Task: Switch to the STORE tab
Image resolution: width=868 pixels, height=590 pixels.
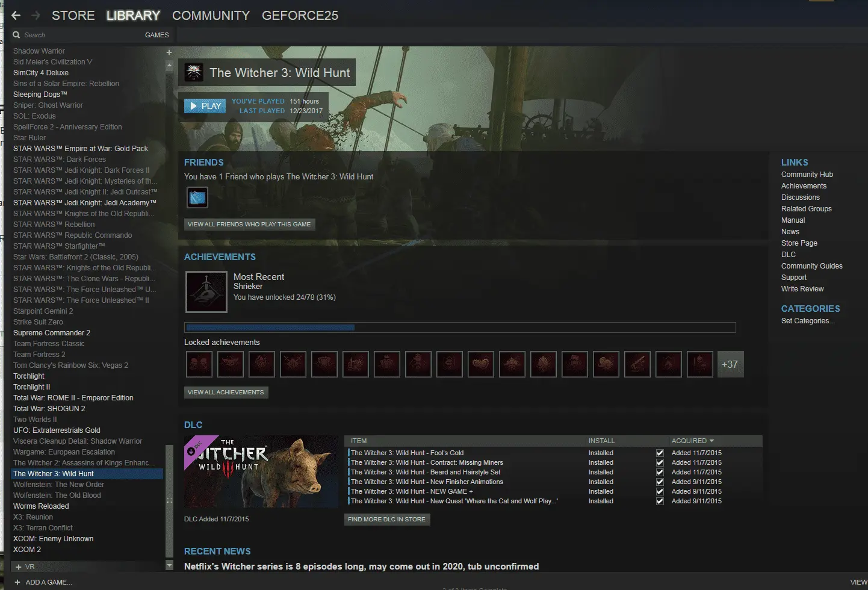Action: [73, 16]
